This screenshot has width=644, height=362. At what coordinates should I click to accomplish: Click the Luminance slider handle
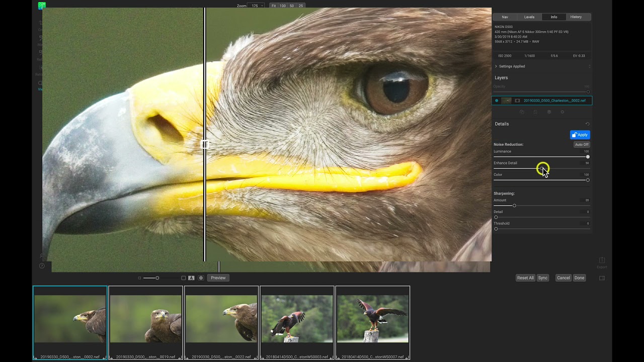[588, 157]
